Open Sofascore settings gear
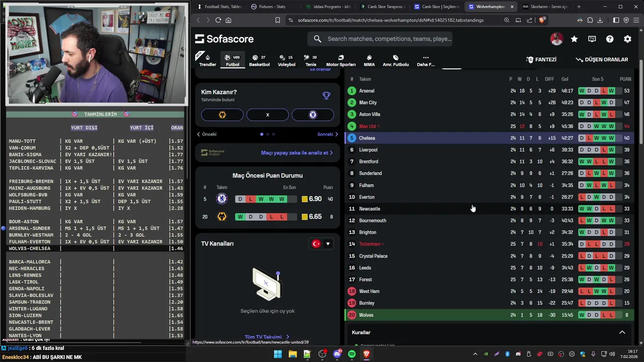Viewport: 644px width, 362px height. [x=627, y=39]
